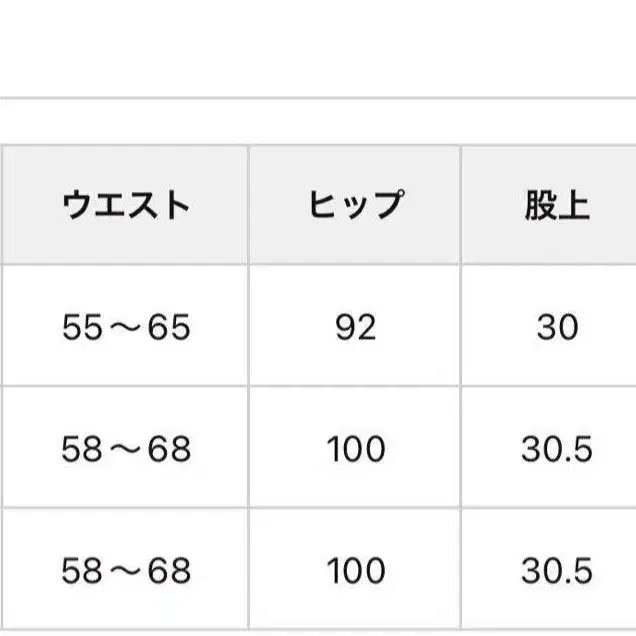Select the hip value 92 cell

tap(355, 327)
